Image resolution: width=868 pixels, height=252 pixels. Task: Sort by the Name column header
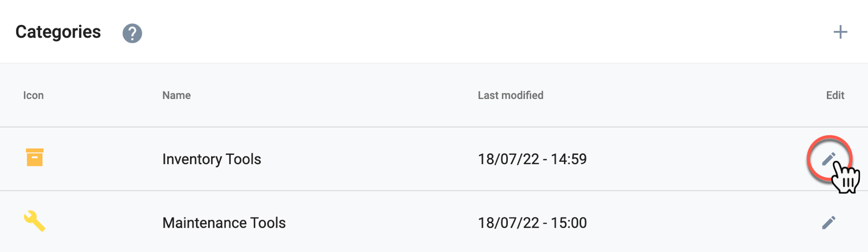click(x=176, y=95)
